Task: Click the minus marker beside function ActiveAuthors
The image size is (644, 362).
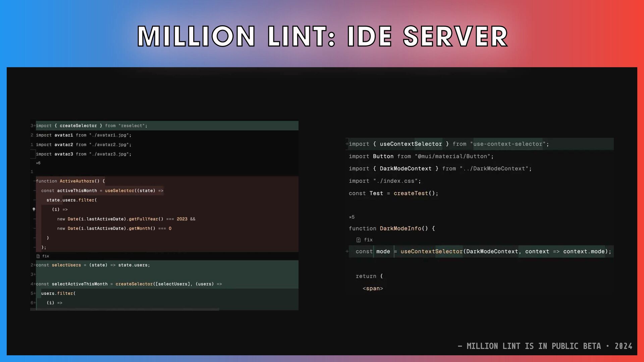Action: 34,181
